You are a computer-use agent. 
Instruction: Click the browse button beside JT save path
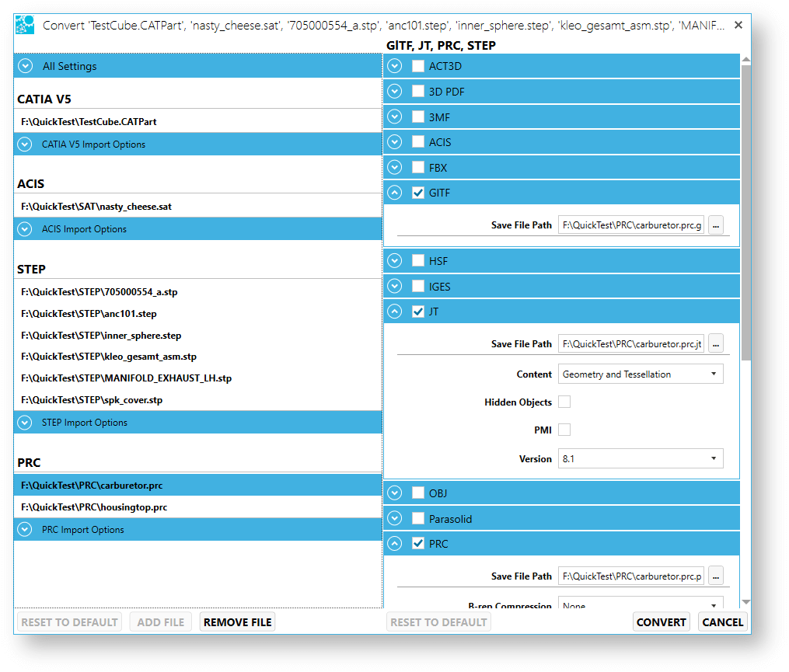tap(716, 343)
